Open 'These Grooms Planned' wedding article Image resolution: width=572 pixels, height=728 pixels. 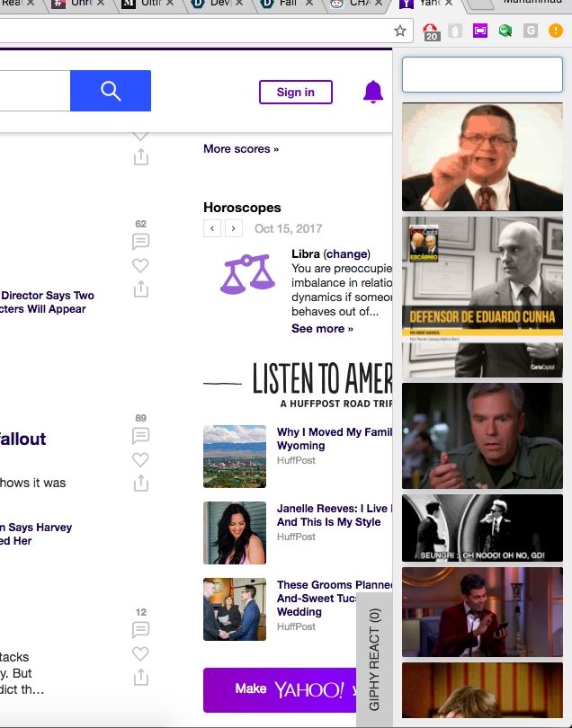click(x=334, y=598)
